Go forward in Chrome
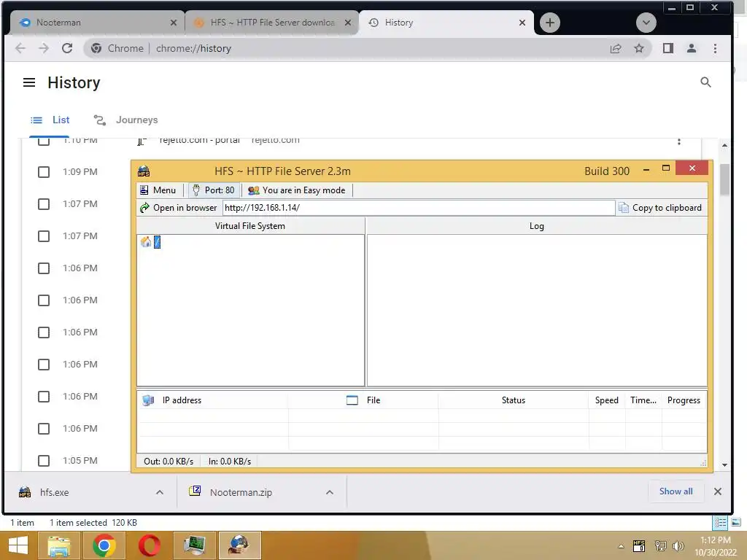This screenshot has width=747, height=560. coord(44,48)
